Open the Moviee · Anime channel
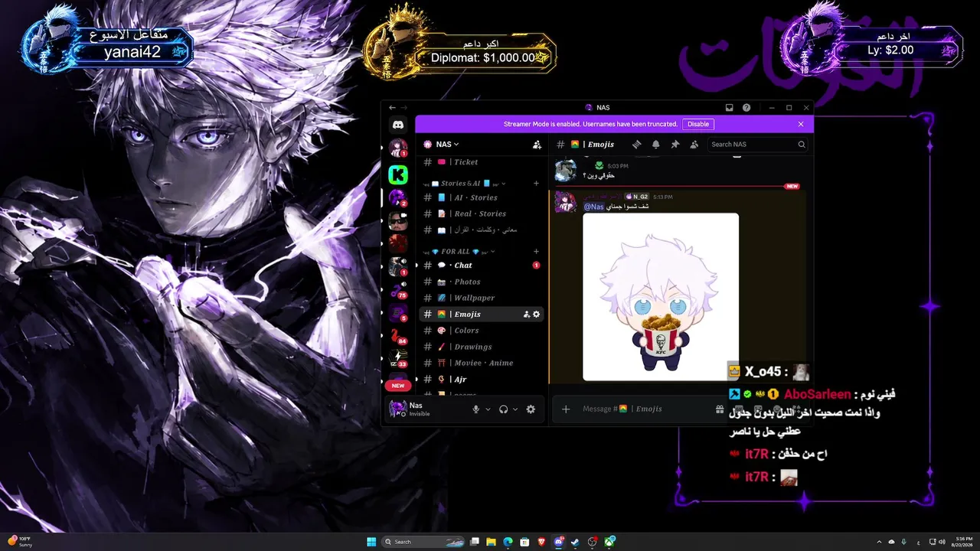980x551 pixels. pos(482,363)
